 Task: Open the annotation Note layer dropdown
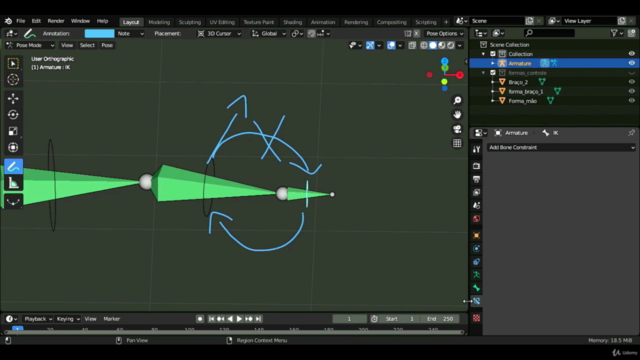click(x=131, y=33)
